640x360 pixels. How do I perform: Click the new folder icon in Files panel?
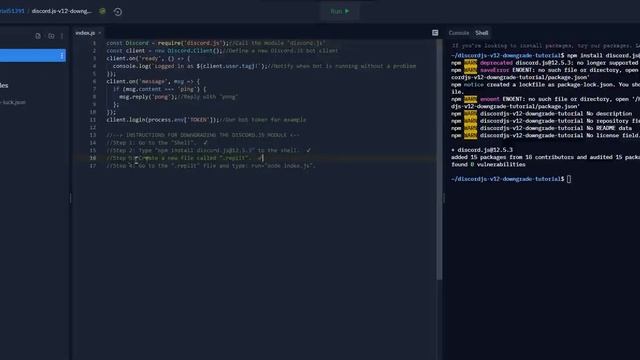point(51,36)
